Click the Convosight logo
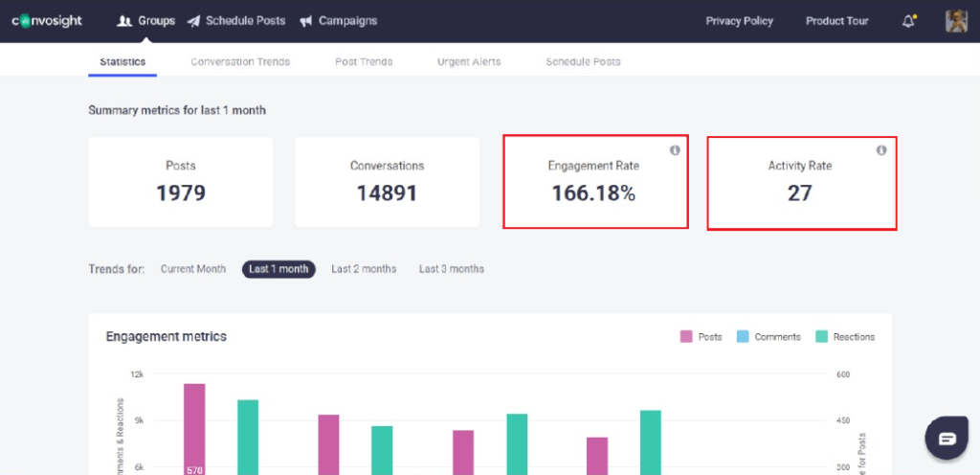Viewport: 980px width, 475px height. (x=47, y=21)
